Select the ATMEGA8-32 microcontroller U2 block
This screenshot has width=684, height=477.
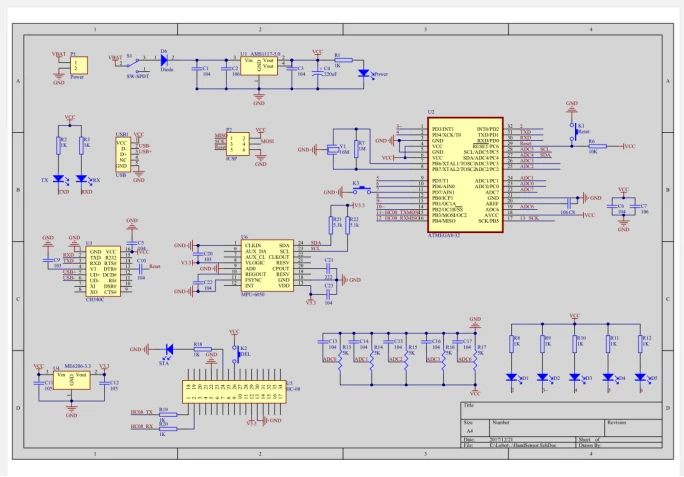(x=465, y=175)
